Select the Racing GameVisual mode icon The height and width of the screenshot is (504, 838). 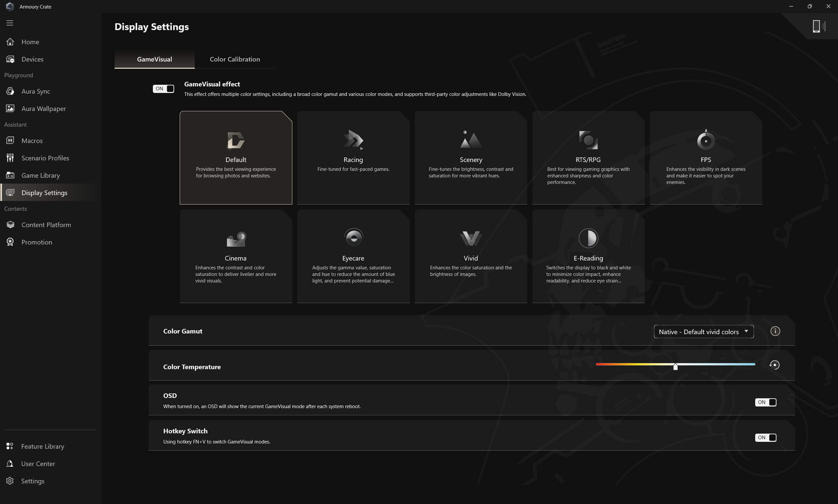point(353,140)
